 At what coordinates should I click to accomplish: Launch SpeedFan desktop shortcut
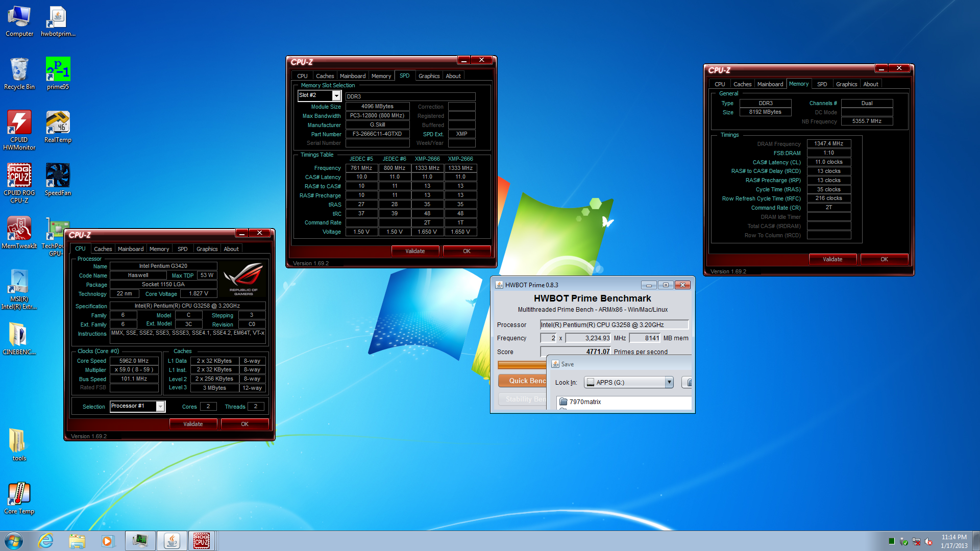58,180
